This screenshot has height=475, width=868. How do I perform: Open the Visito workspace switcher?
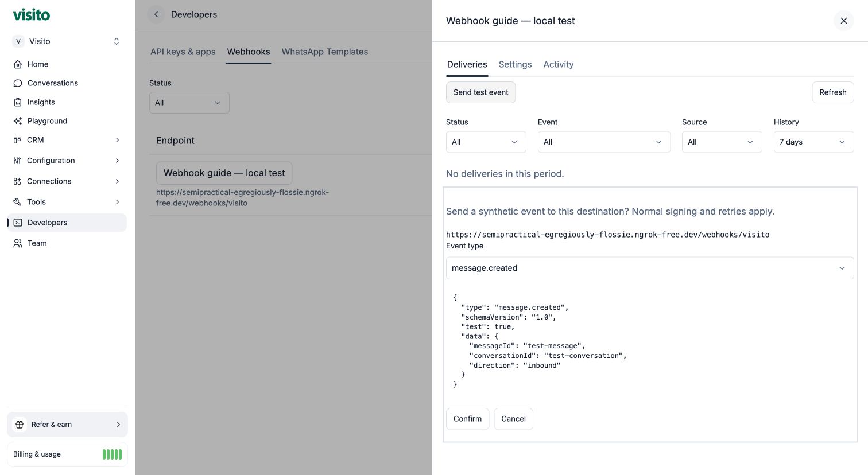67,41
